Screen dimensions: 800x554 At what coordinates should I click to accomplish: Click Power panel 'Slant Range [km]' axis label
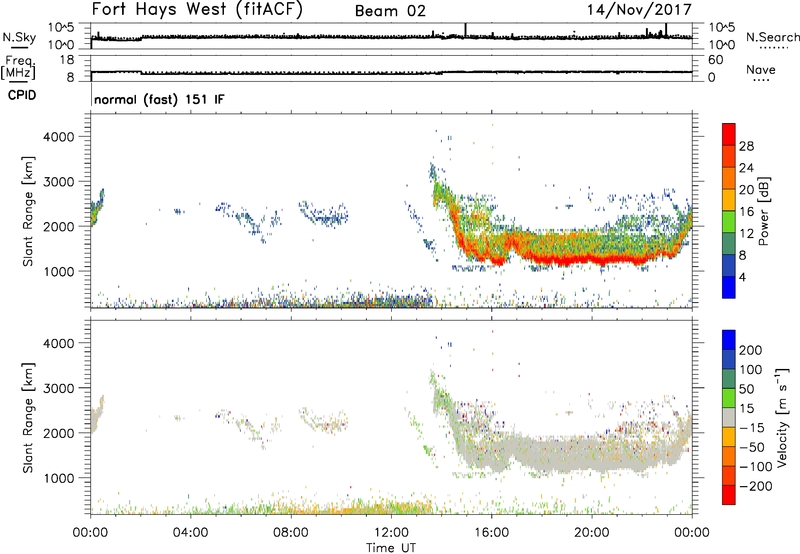tap(27, 211)
